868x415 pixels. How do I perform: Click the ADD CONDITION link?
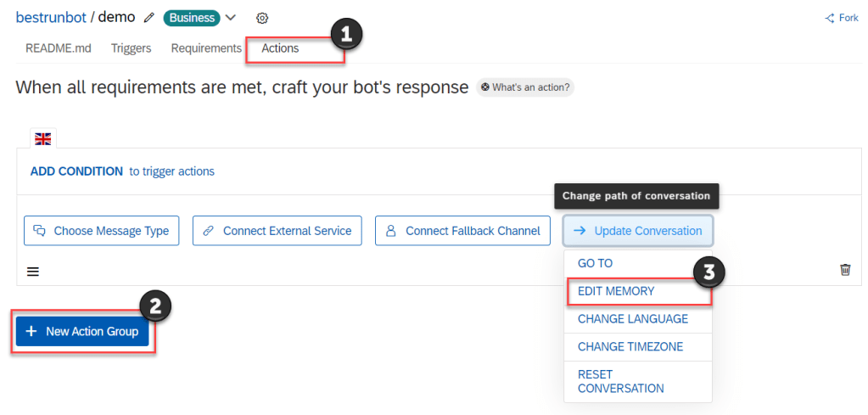click(76, 171)
